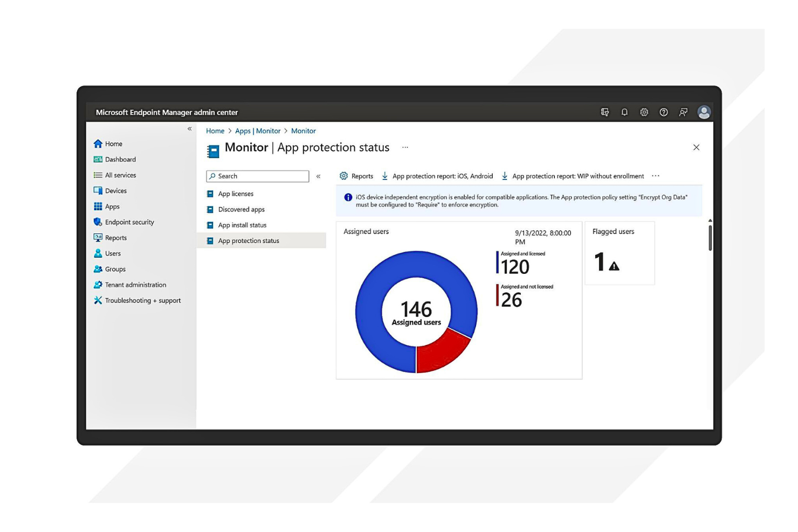Viewport: 798px width, 532px height.
Task: Click the Reports gear icon in toolbar
Action: 343,176
